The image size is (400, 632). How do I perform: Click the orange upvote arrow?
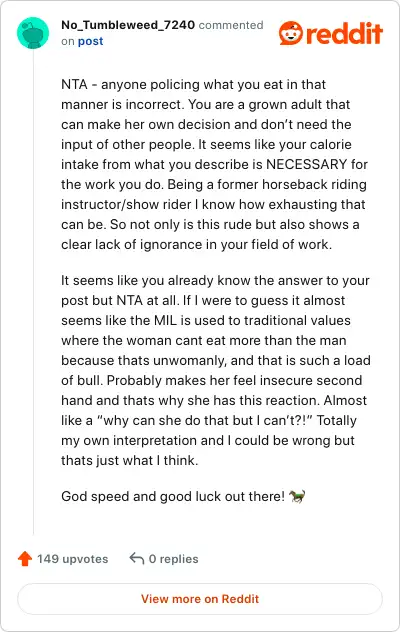click(x=25, y=559)
